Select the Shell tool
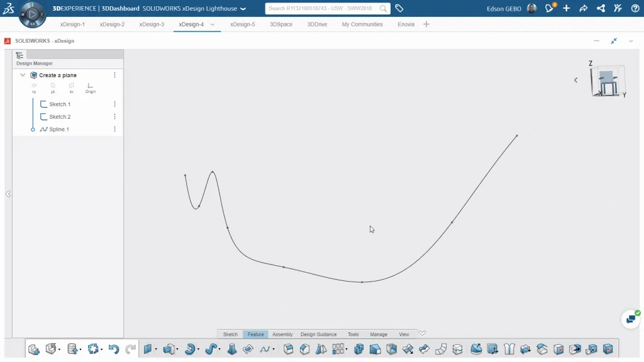 point(391,349)
